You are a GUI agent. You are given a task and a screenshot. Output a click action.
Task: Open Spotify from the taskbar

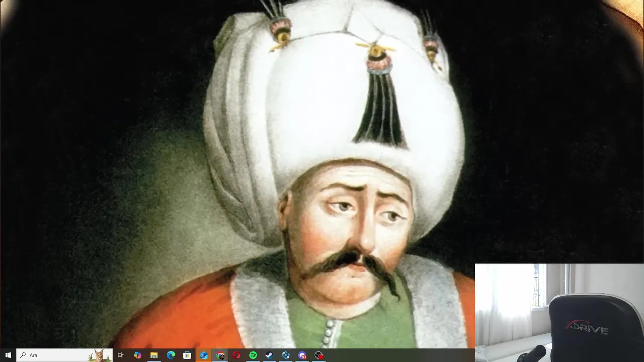253,355
